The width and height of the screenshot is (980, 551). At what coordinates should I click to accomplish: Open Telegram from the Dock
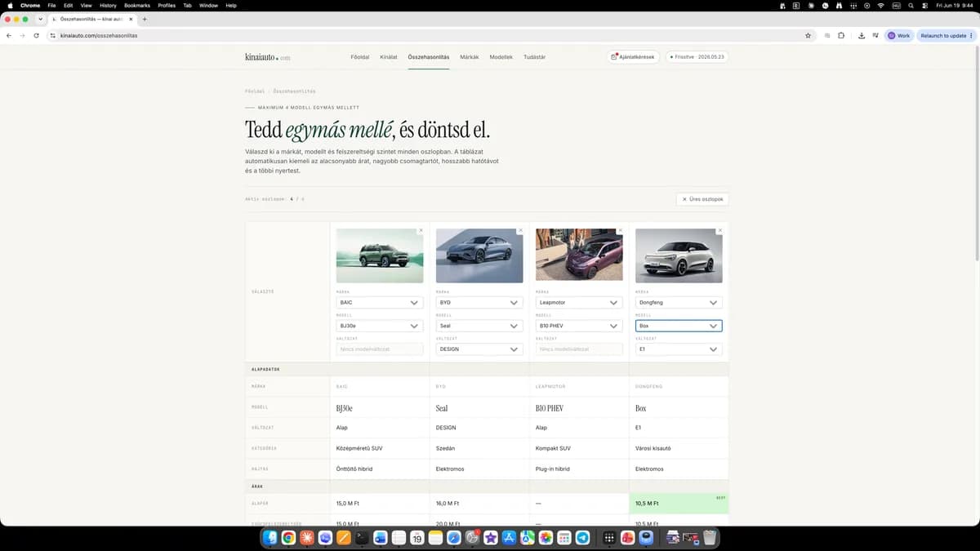pos(582,538)
